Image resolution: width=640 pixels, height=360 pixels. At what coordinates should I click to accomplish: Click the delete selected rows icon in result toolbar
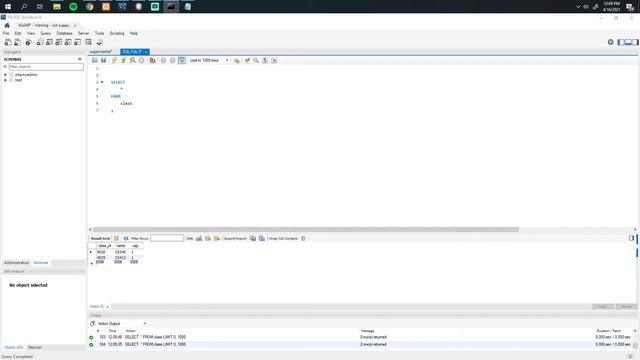217,238
